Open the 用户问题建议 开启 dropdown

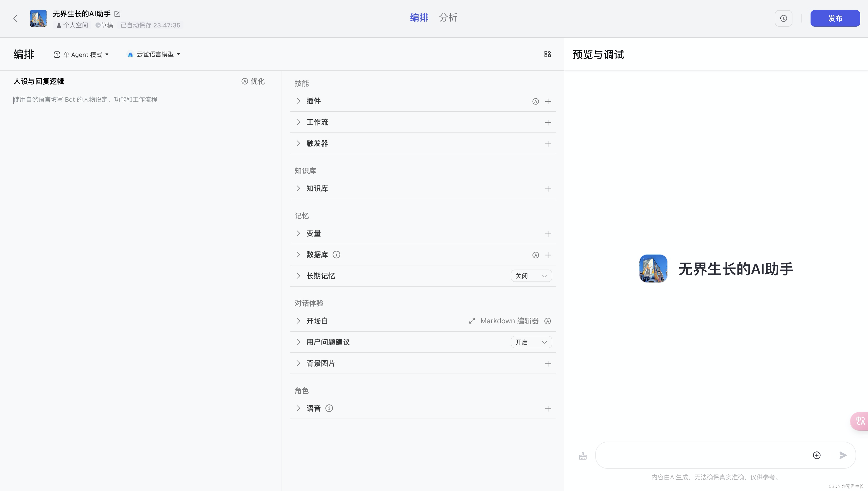coord(531,342)
